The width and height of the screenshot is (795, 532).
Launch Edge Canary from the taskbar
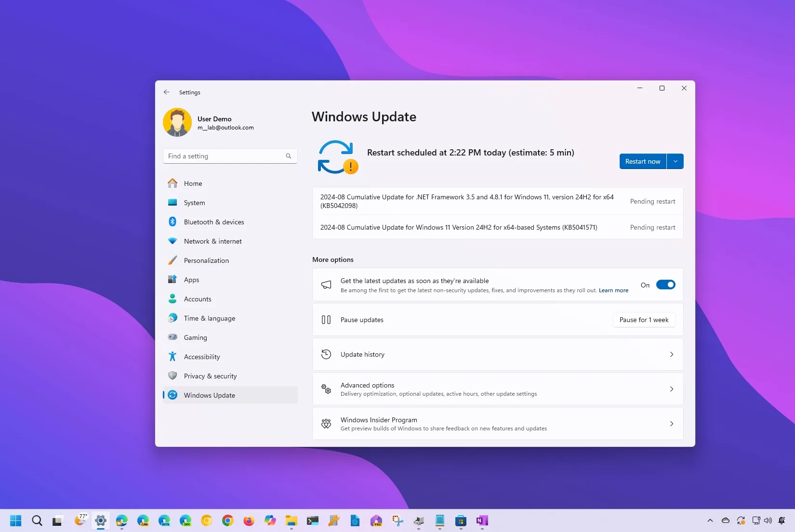tap(143, 520)
